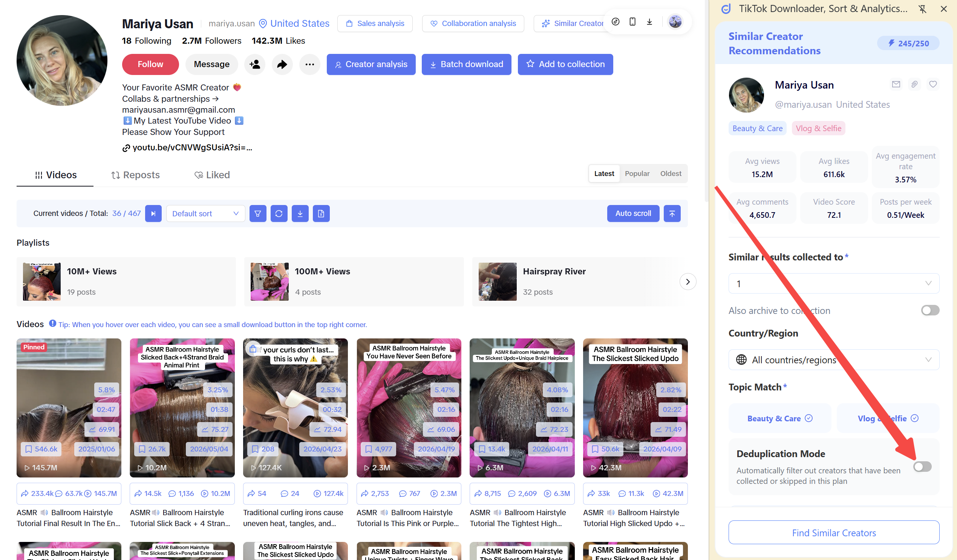Click the mobile phone icon in floating toolbar
The height and width of the screenshot is (560, 957).
(x=632, y=21)
